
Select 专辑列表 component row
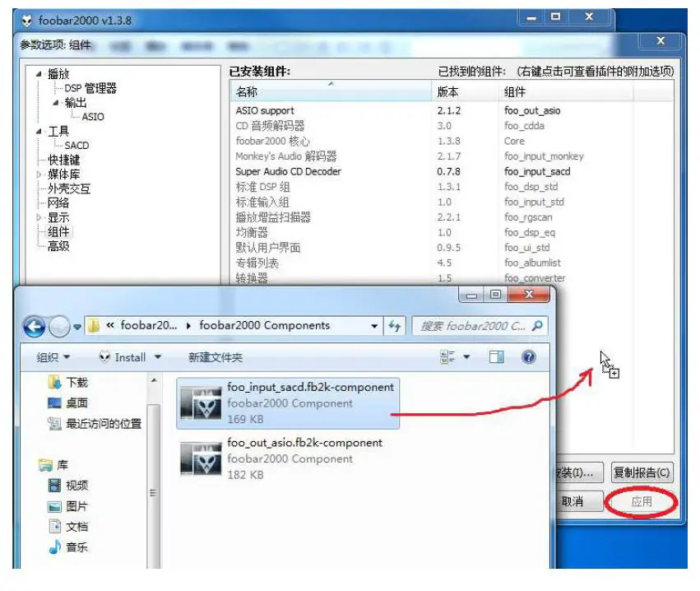[452, 263]
